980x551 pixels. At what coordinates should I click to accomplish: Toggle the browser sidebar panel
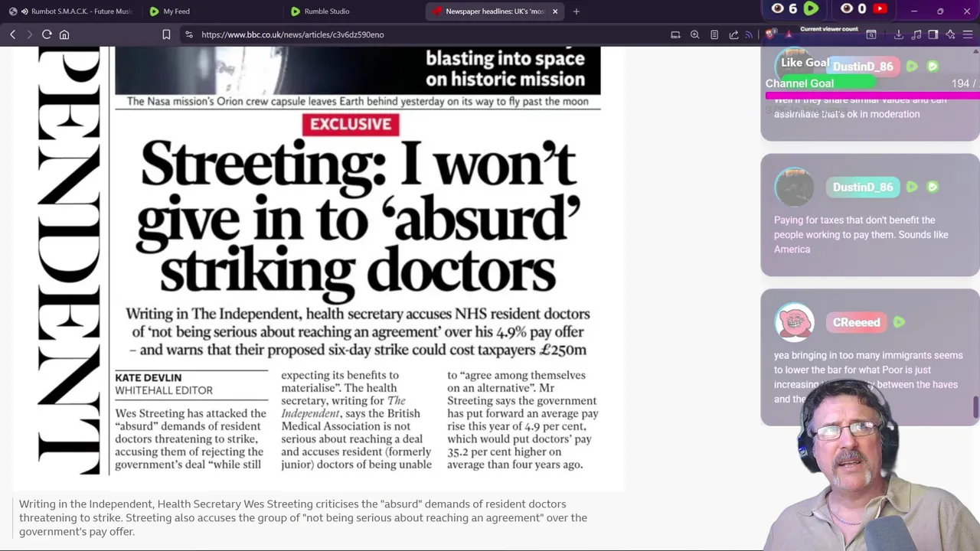[x=933, y=34]
